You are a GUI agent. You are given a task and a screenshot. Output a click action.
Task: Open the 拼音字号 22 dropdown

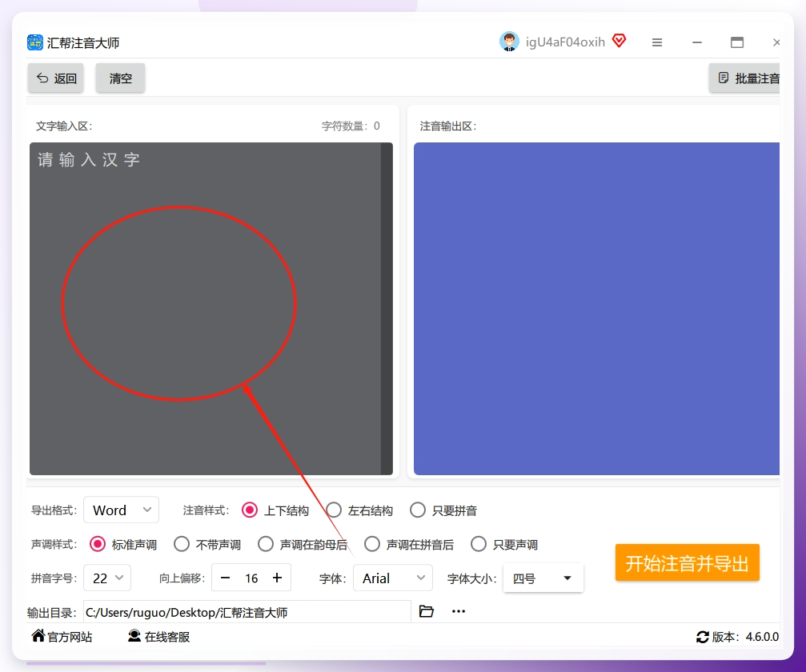107,578
